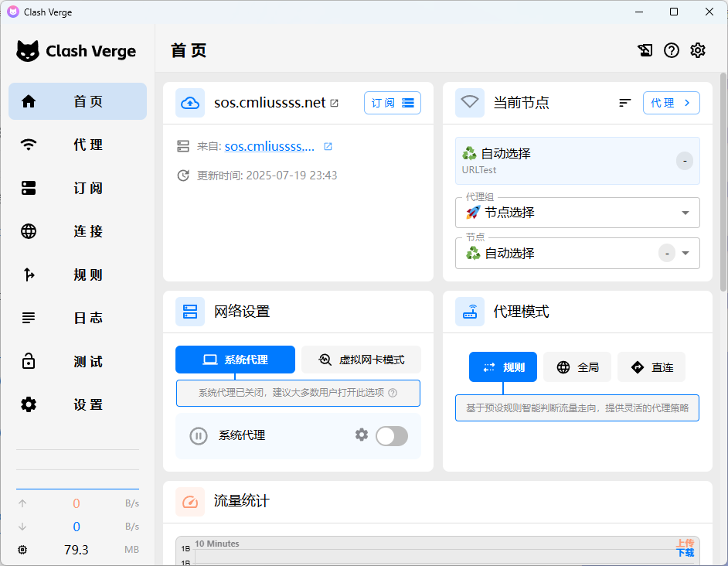Click the pause circle icon beside 系统代理
Screen dimensions: 728x566
pyautogui.click(x=199, y=436)
